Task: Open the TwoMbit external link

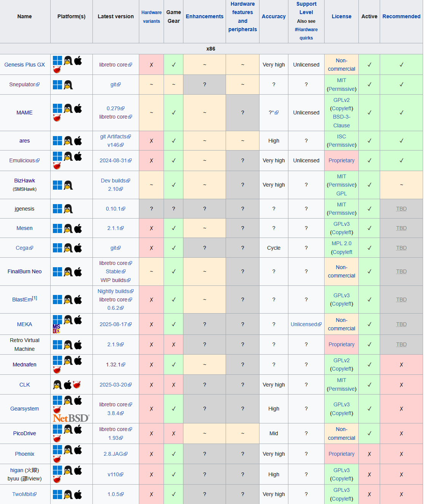Action: (24, 494)
